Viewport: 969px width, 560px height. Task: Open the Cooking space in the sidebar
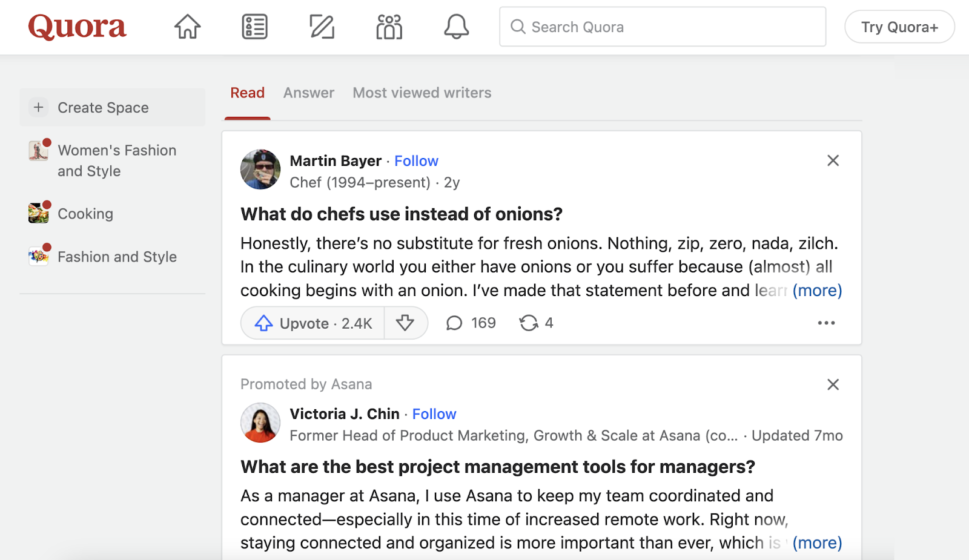point(85,213)
